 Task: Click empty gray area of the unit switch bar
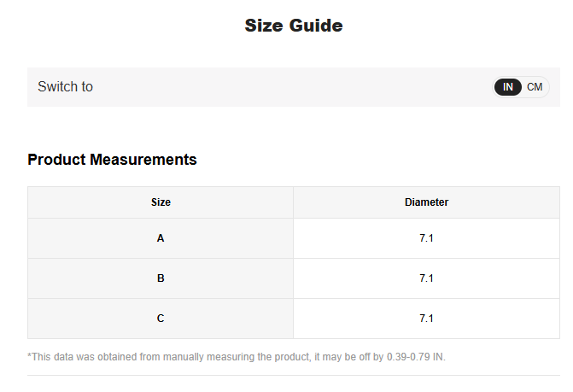290,87
